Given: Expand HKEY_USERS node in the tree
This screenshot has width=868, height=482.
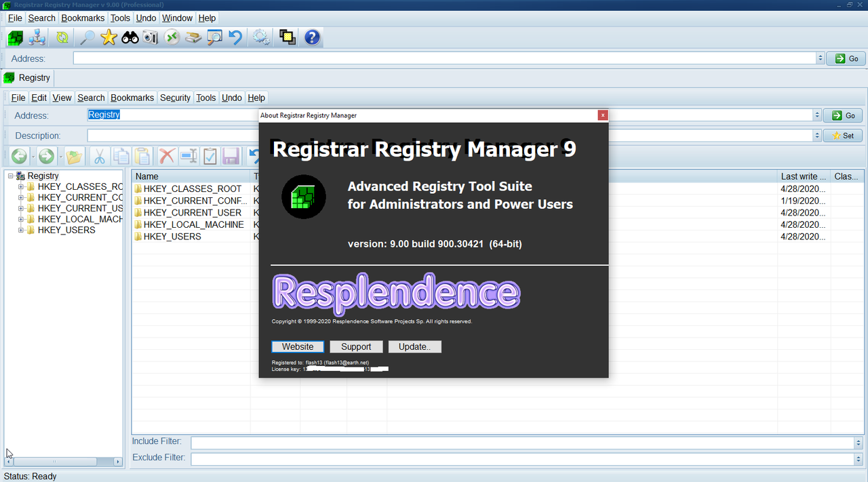Looking at the screenshot, I should [x=21, y=230].
